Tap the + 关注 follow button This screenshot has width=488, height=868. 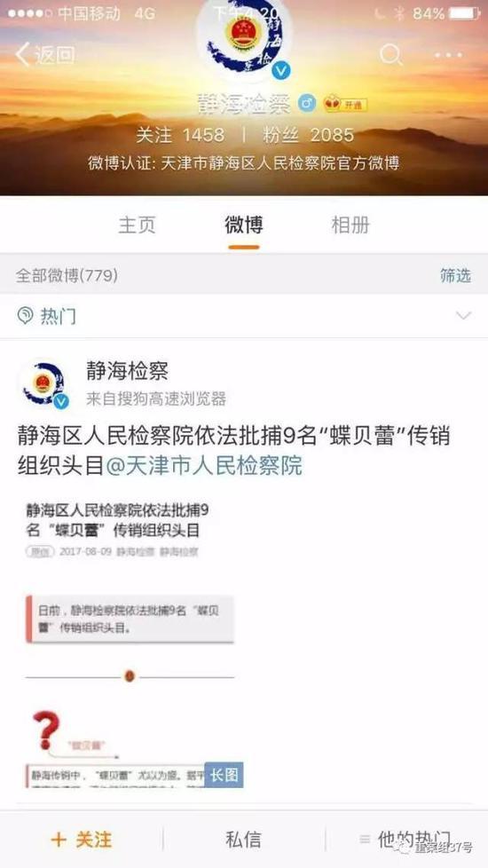tap(82, 840)
